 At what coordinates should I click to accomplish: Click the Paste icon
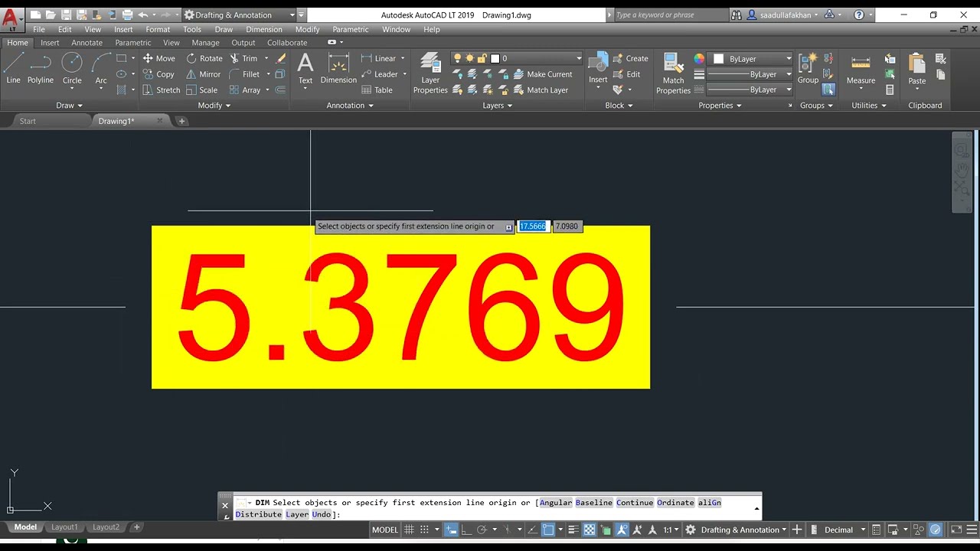(x=916, y=69)
